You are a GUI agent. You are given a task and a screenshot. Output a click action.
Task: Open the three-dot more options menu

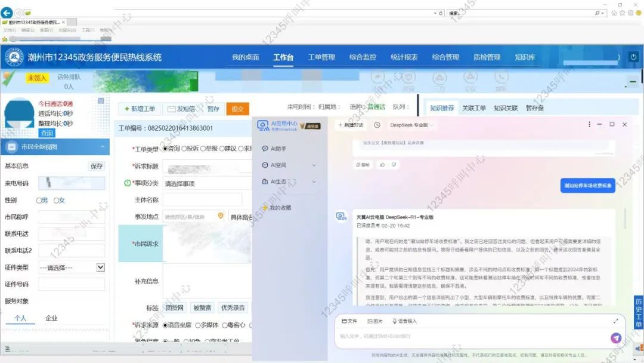589,124
